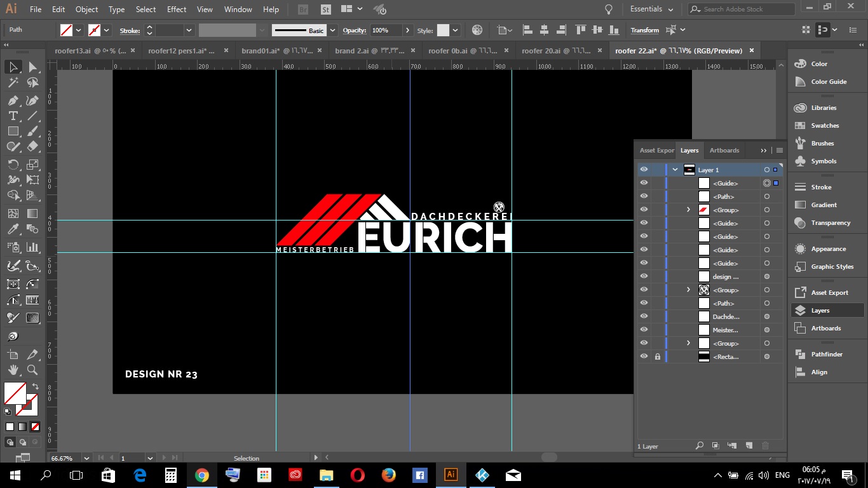
Task: Select the Rectangle tool
Action: point(13,131)
